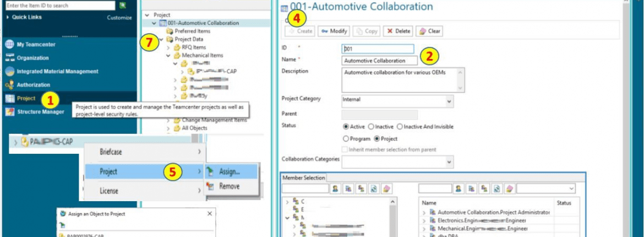Click the reload icon in right member toolbar
The width and height of the screenshot is (644, 237).
[x=497, y=189]
